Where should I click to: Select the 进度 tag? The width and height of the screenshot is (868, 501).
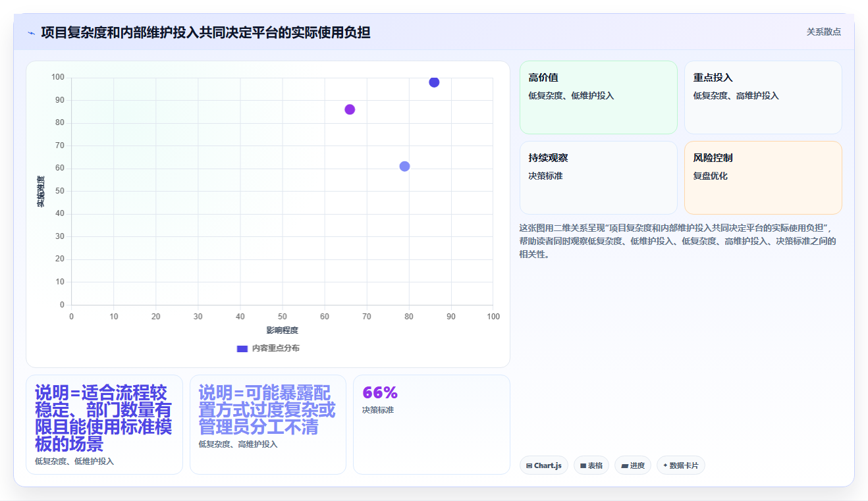tap(632, 465)
